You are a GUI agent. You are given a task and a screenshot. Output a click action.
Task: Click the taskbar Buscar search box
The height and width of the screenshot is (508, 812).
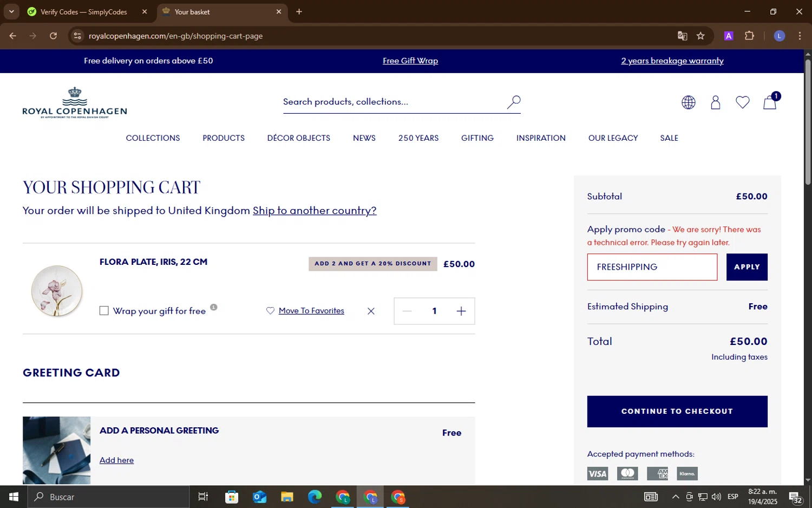click(x=108, y=497)
